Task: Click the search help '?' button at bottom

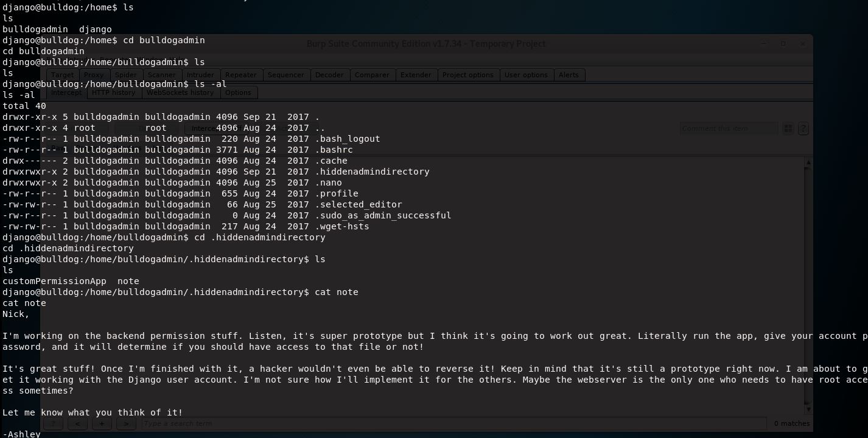Action: (53, 423)
